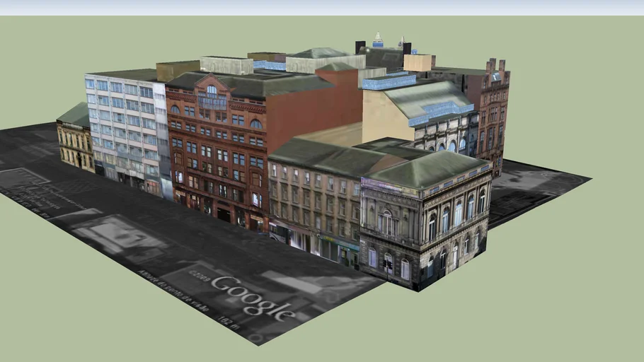
Task: Click the olive rooftop box behind white building
Action: coord(178,70)
